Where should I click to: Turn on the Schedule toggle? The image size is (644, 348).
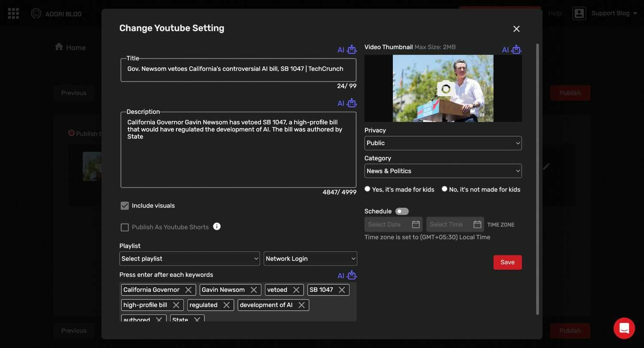point(402,211)
